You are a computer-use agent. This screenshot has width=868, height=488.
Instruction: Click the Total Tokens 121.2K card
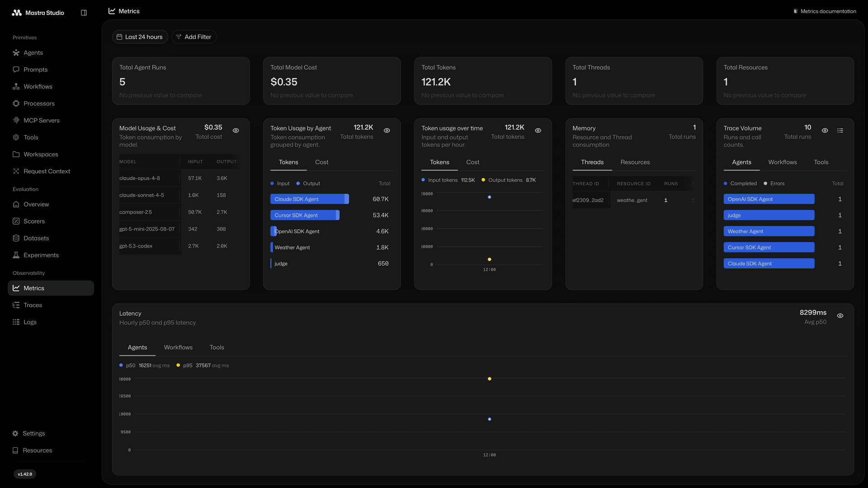tap(483, 81)
